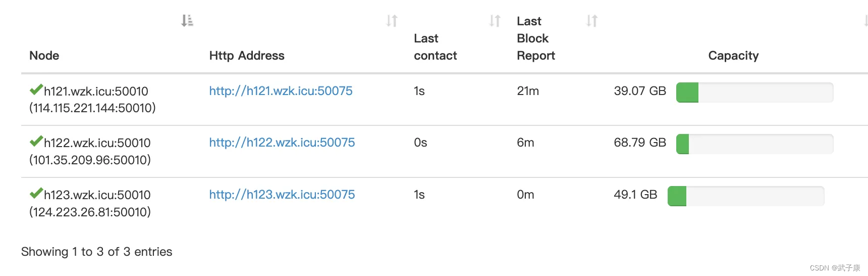
Task: Click the Last Block Report column header
Action: (536, 38)
